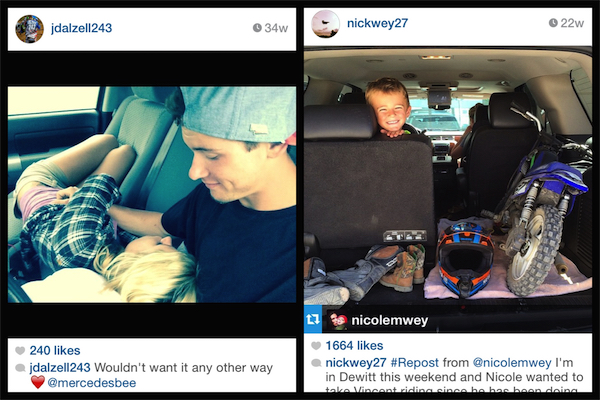
Task: Click the comment bubble icon next to nickwey27 caption
Action: pyautogui.click(x=316, y=362)
